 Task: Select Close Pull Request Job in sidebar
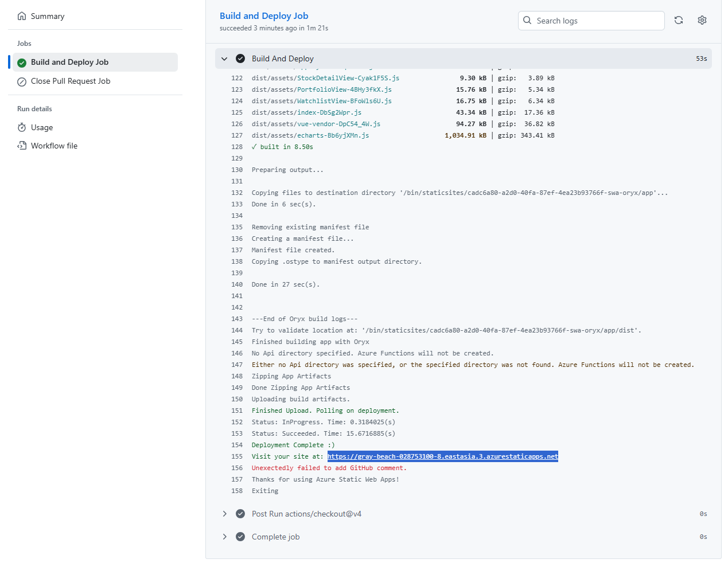pos(70,81)
